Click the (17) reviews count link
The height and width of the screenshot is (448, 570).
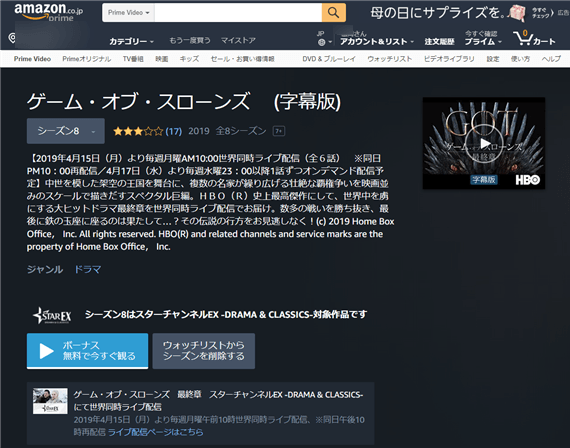[174, 131]
